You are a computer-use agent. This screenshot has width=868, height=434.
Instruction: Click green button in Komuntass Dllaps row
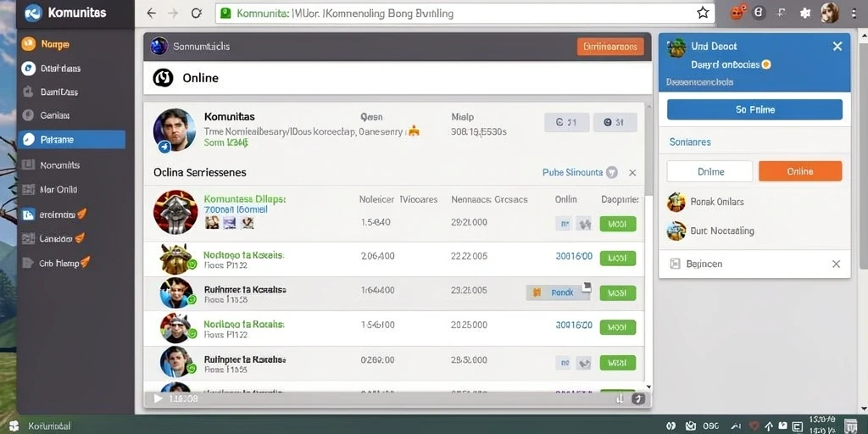point(618,224)
